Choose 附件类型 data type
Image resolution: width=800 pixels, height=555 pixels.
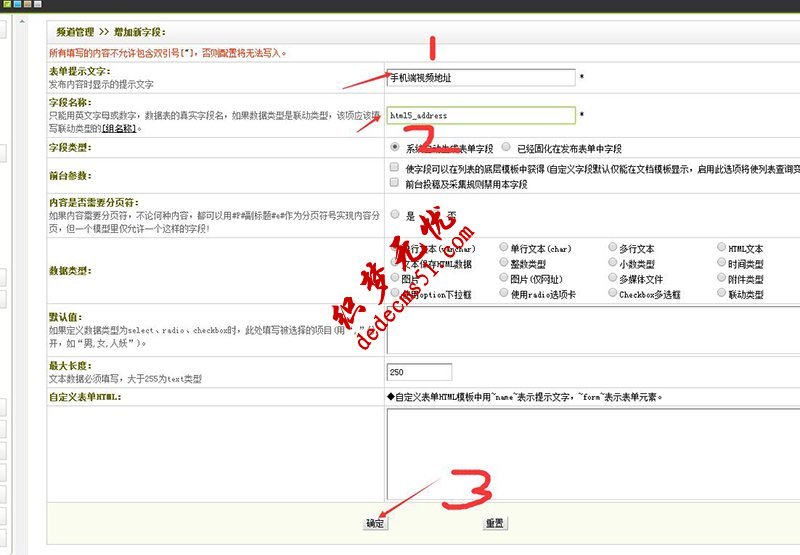[721, 278]
